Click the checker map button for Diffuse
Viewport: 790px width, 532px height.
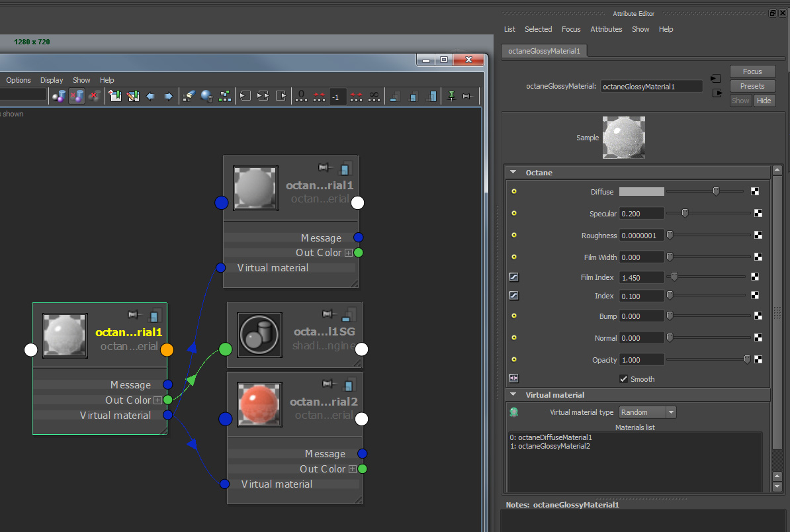pos(755,191)
